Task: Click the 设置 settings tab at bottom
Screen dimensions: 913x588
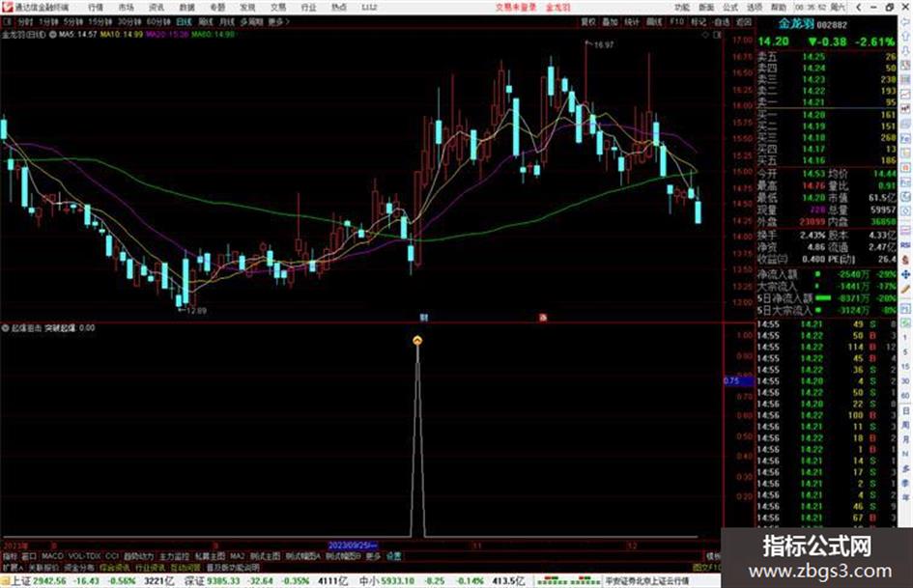Action: [x=393, y=556]
